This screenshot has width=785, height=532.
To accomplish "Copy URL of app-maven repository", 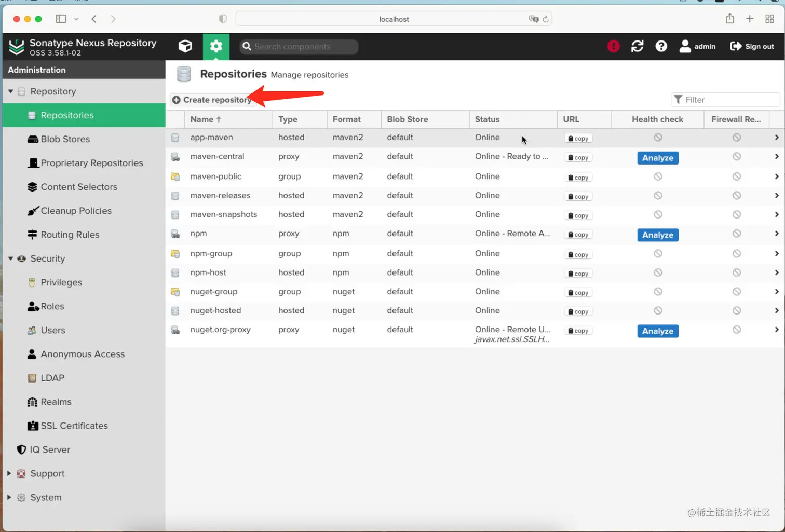I will (x=578, y=139).
